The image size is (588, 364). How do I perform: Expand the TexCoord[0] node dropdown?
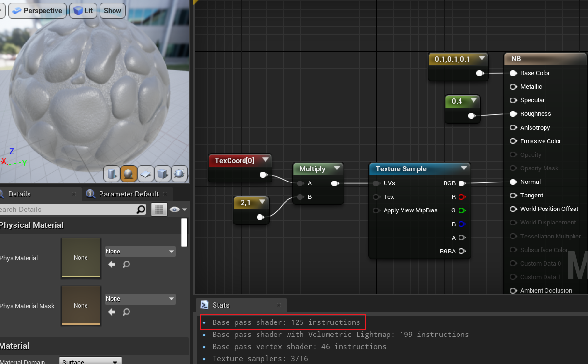(x=266, y=160)
